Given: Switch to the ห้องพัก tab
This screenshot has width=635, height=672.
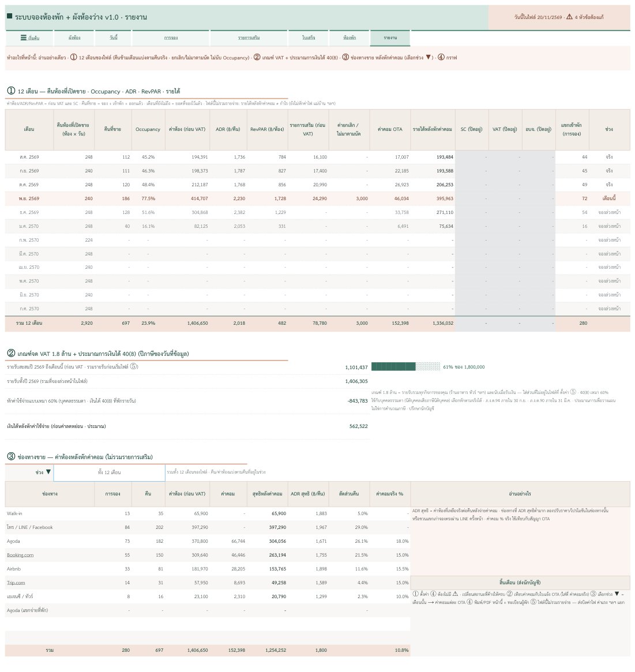Looking at the screenshot, I should [x=350, y=37].
